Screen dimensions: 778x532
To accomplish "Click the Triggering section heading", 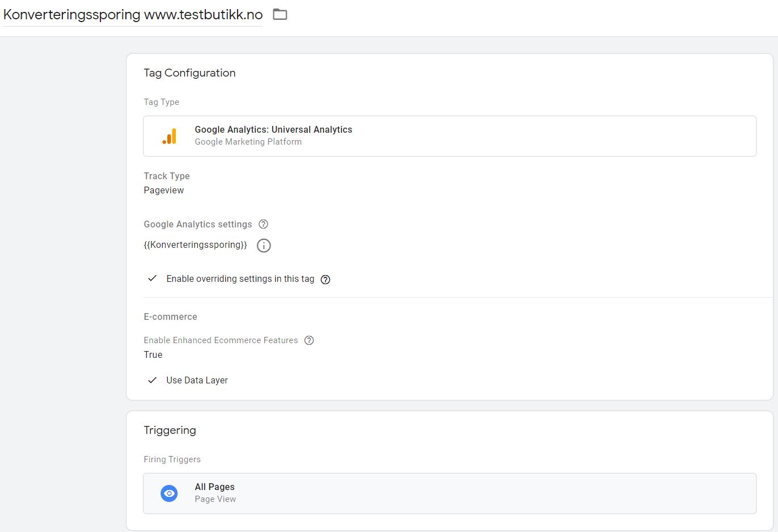I will [170, 430].
